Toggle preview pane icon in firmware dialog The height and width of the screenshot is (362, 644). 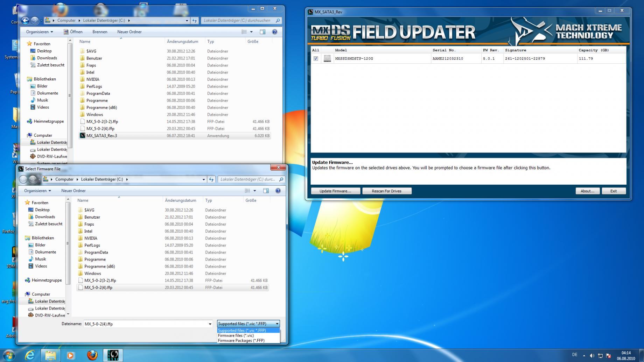[x=266, y=191]
